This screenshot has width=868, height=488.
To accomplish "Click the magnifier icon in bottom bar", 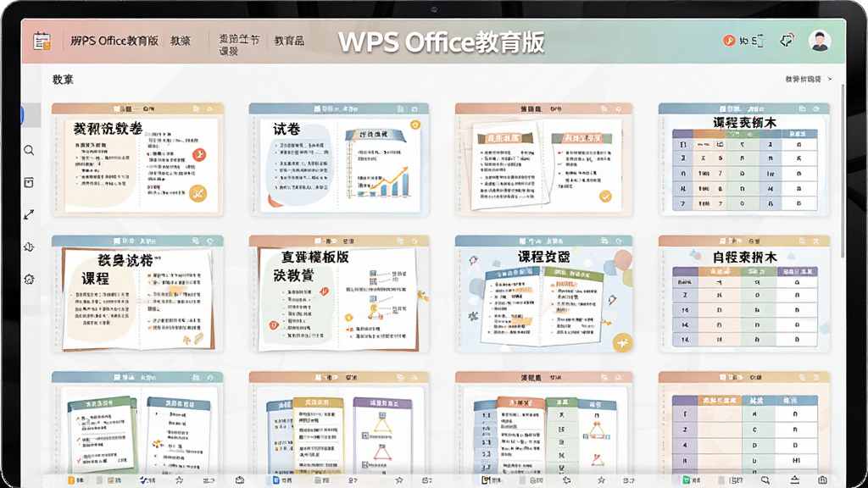I will pos(765,480).
